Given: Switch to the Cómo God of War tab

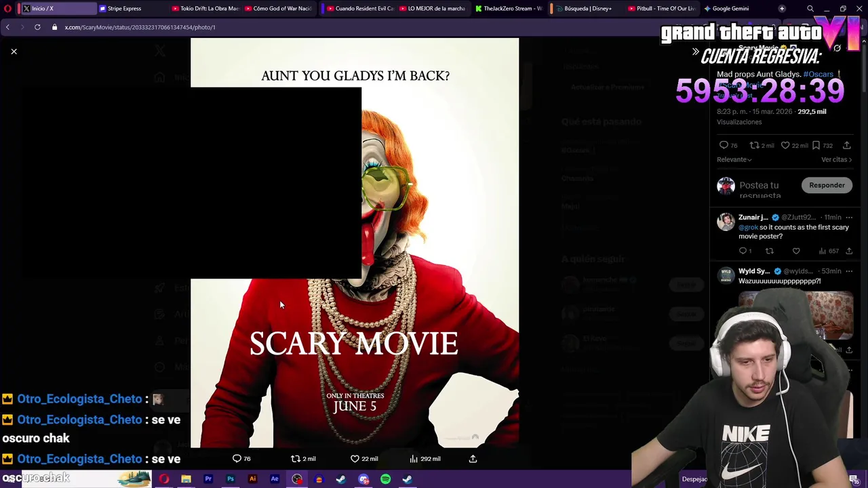Looking at the screenshot, I should coord(278,8).
